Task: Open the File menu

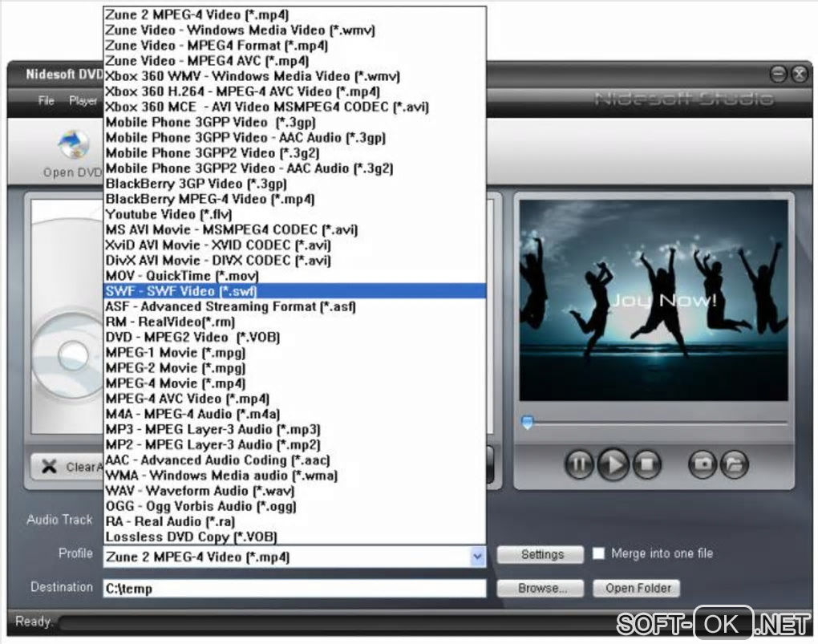Action: tap(47, 101)
